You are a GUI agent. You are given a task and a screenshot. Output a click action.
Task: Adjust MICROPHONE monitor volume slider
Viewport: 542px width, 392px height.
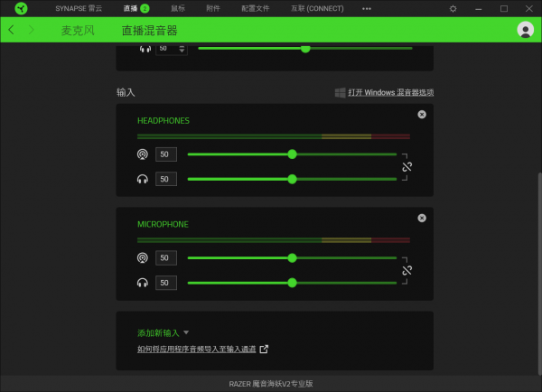point(292,283)
